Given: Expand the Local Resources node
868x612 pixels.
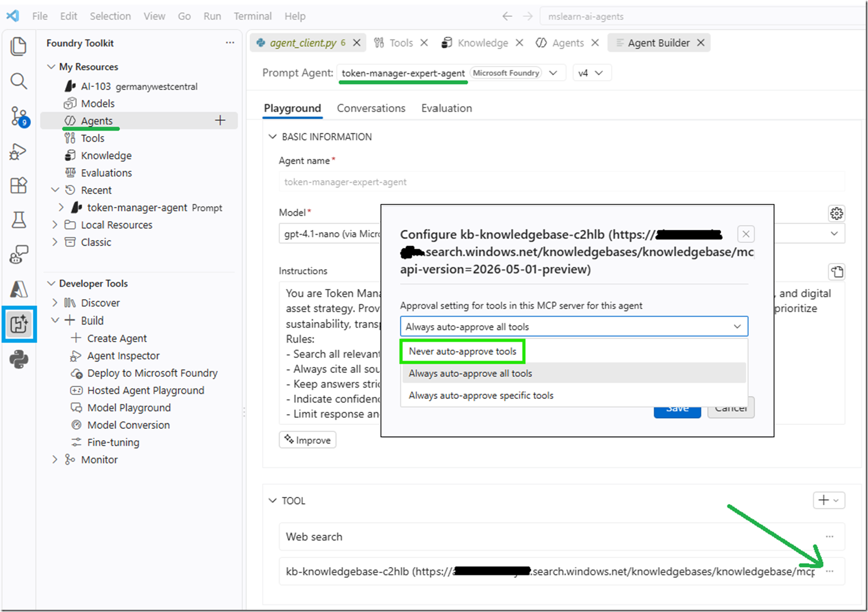Looking at the screenshot, I should click(55, 224).
